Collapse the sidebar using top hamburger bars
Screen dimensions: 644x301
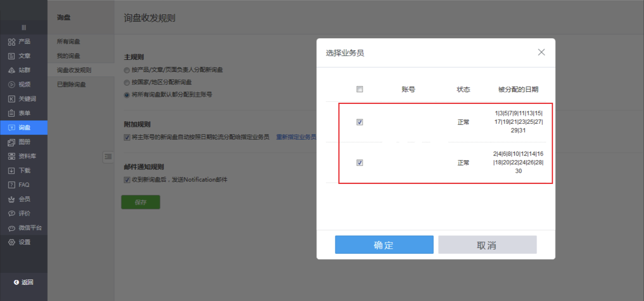coord(23,27)
